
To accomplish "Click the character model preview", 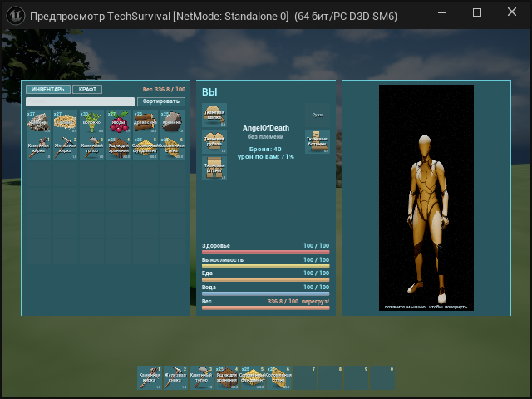I will (426, 198).
